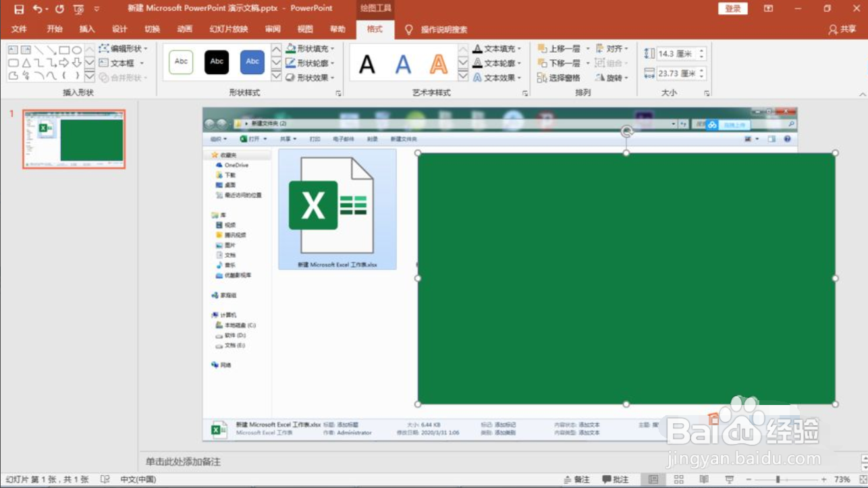This screenshot has width=868, height=488.
Task: Apply white outlined Abc shape style
Action: click(181, 61)
